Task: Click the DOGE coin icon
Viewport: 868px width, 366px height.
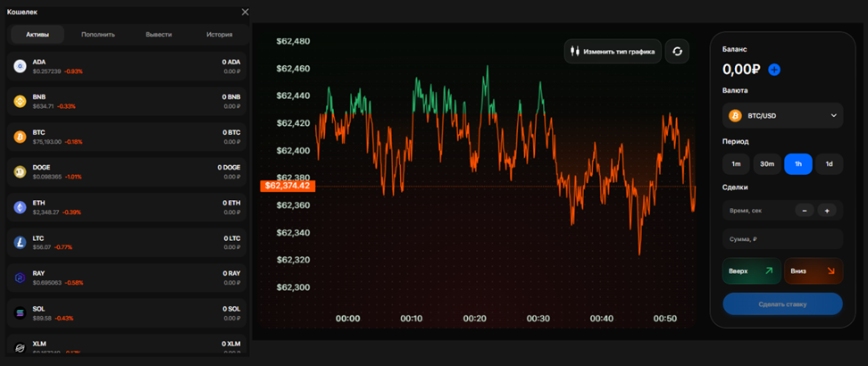Action: click(x=20, y=171)
